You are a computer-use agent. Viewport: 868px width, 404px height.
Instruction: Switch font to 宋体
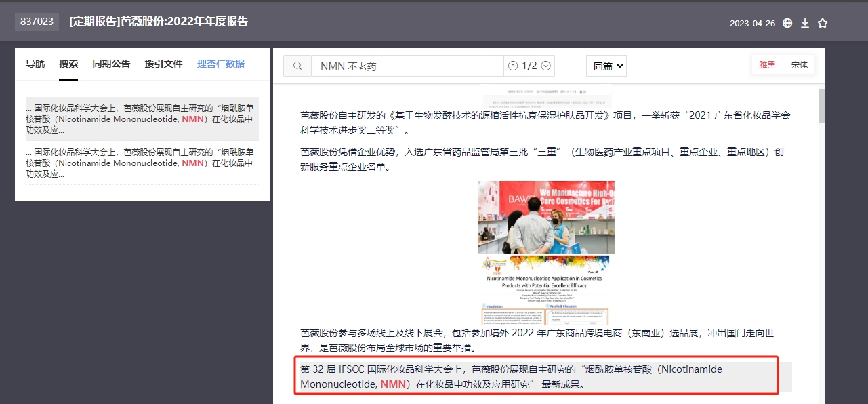click(800, 65)
